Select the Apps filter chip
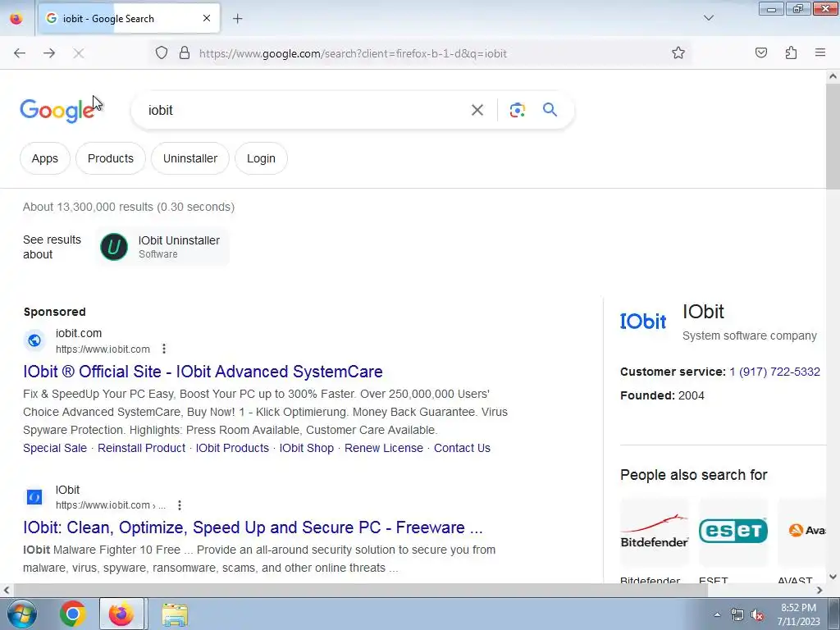Image resolution: width=840 pixels, height=630 pixels. click(45, 158)
